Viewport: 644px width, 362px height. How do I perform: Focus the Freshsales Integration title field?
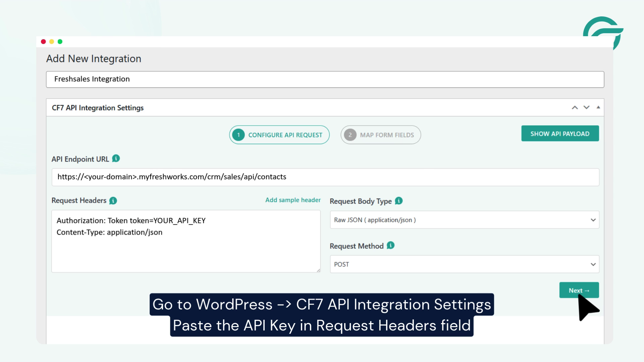(x=325, y=79)
